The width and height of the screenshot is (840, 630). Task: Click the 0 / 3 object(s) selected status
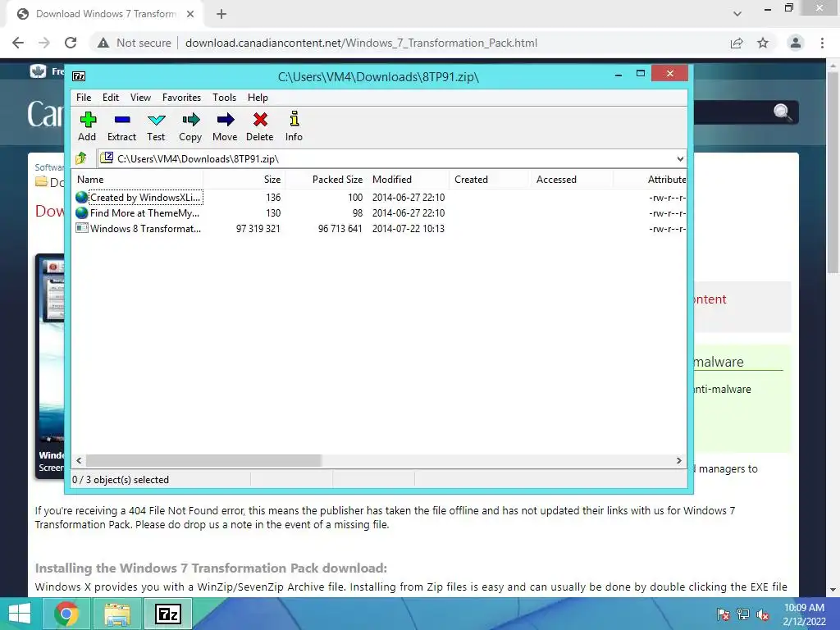coord(121,479)
